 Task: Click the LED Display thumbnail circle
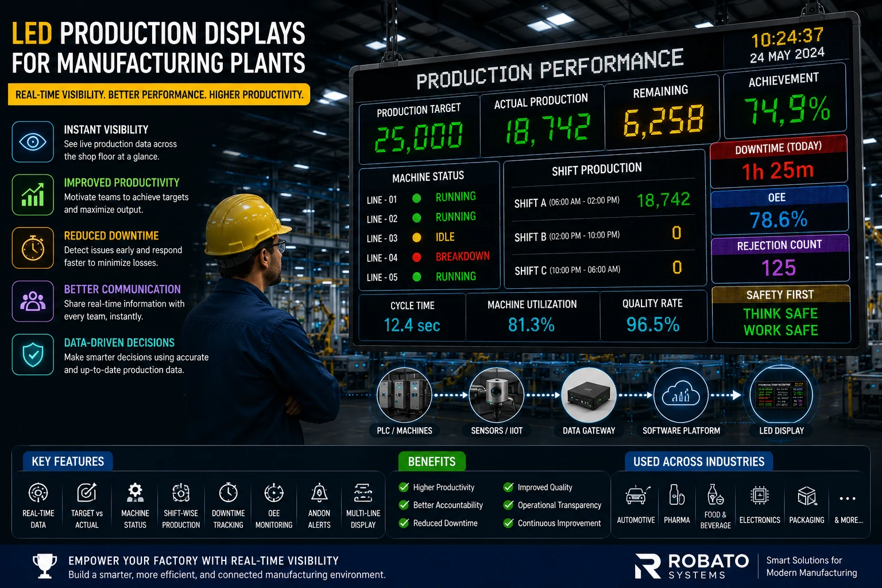[x=782, y=396]
